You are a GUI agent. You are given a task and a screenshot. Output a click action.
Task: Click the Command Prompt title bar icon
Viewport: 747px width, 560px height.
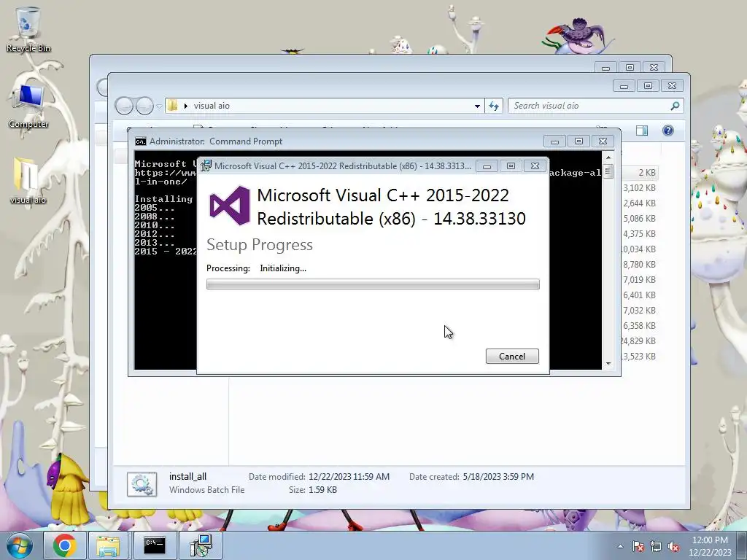pos(141,141)
